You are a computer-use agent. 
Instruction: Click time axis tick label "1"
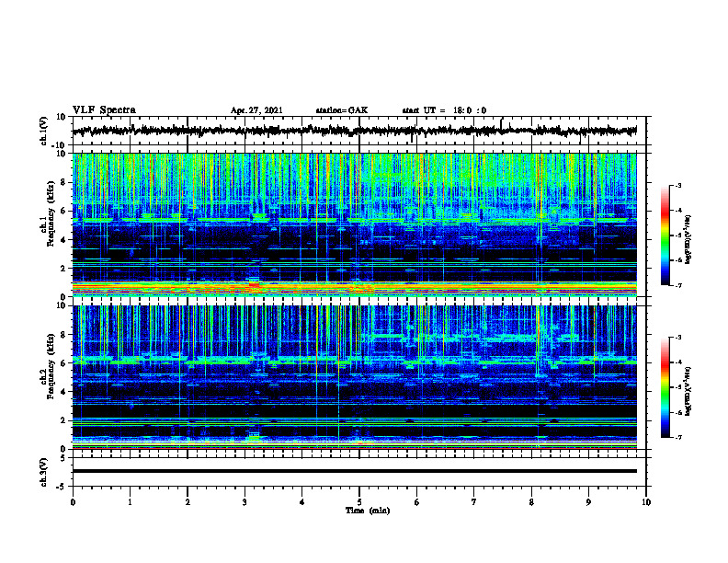(x=130, y=502)
